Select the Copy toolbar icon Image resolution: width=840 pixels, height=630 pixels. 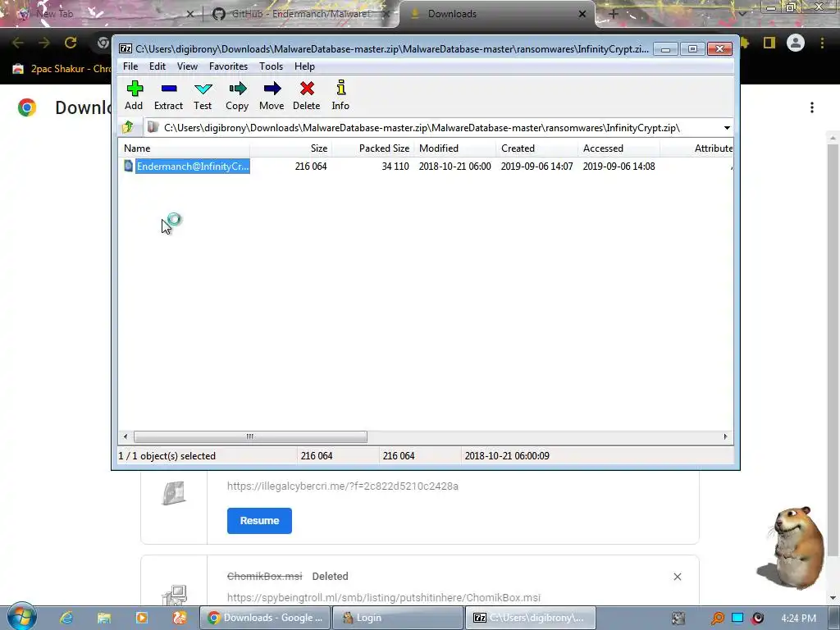[237, 95]
